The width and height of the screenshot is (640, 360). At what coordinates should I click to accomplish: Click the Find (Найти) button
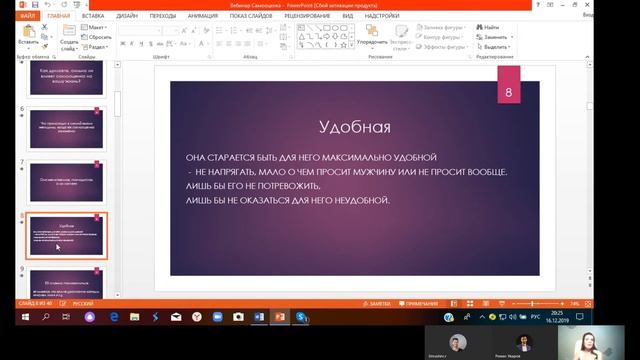(488, 27)
